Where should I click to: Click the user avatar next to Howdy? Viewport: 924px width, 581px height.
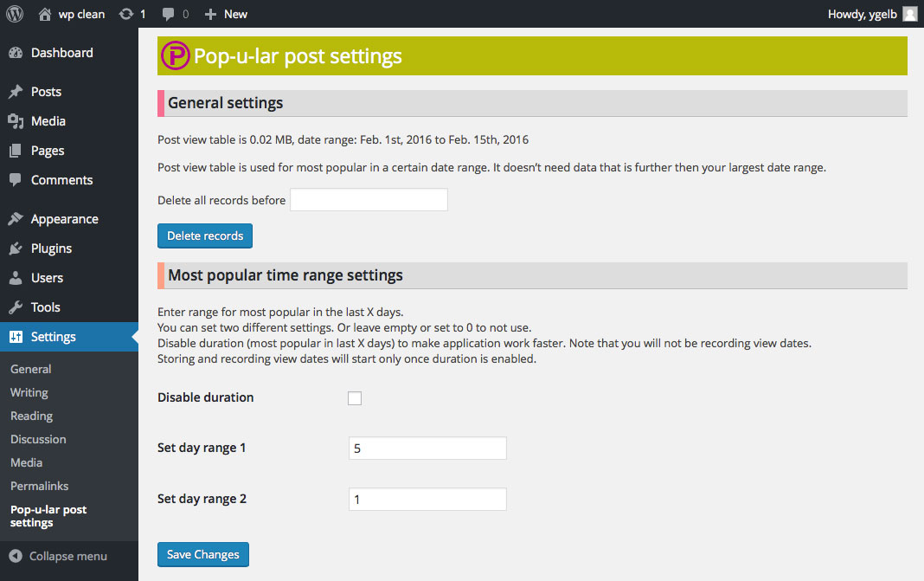[x=910, y=14]
